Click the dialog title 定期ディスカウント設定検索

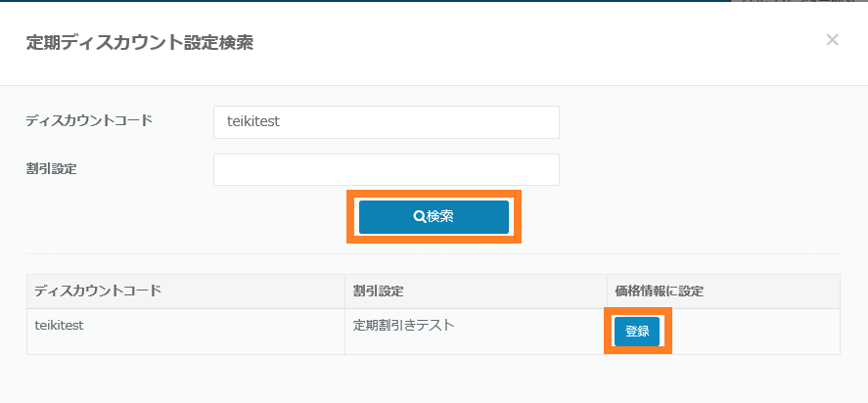pyautogui.click(x=139, y=42)
